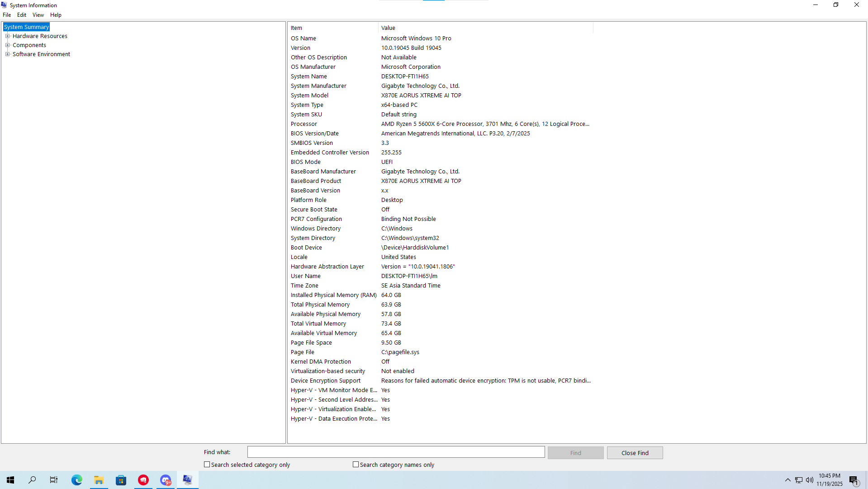Select the OS Name row
This screenshot has height=489, width=868.
(x=441, y=38)
